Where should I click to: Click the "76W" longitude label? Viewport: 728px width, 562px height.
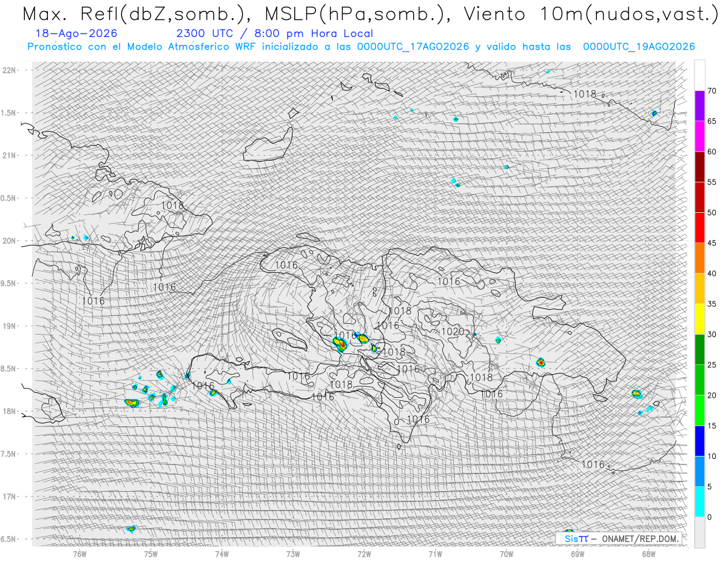click(79, 554)
